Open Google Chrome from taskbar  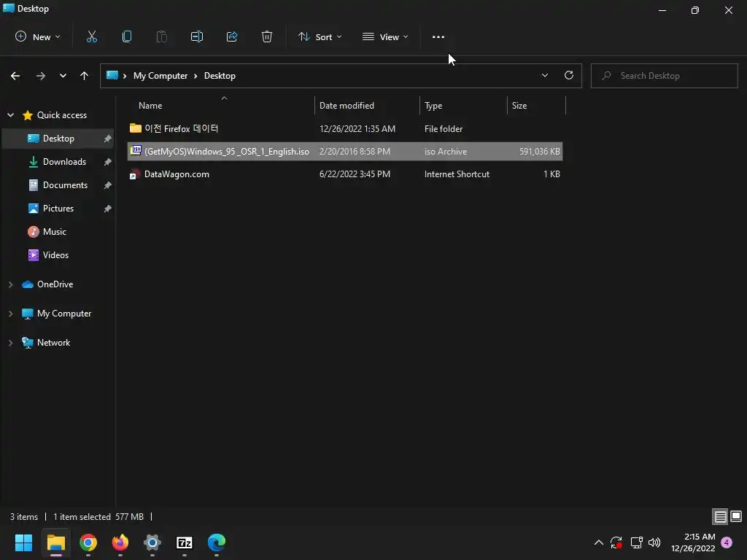88,542
